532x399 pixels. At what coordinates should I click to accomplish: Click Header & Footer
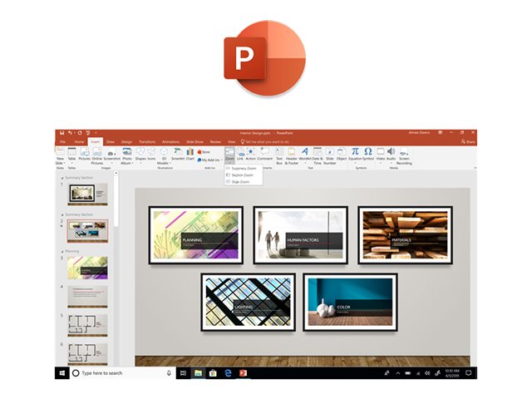(292, 156)
